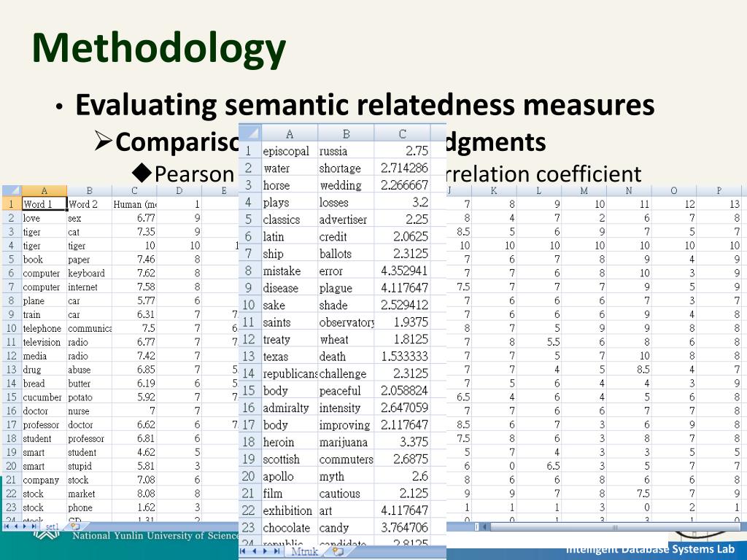Click the cell containing 'potato'
Screen dimensions: 747x560
pyautogui.click(x=90, y=397)
